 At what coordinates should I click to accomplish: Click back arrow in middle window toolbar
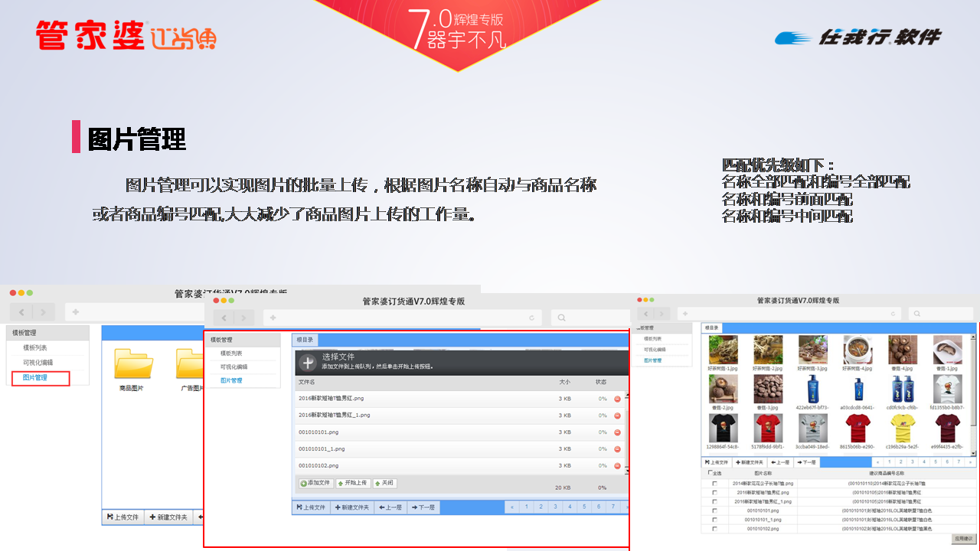tap(224, 318)
